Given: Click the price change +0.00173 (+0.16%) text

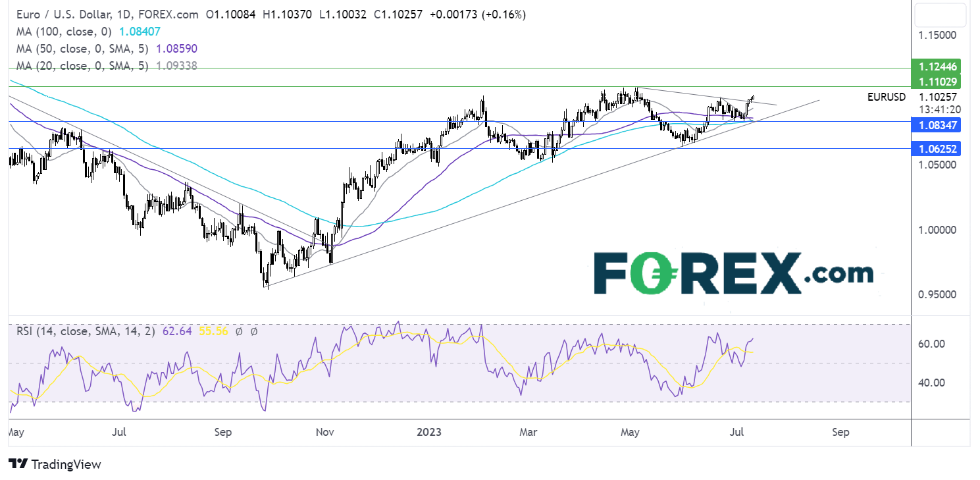Looking at the screenshot, I should click(x=477, y=14).
